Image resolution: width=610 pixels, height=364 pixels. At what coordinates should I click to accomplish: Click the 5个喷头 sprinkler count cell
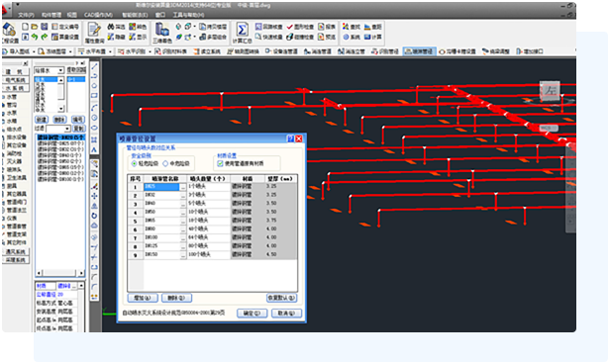(x=209, y=204)
